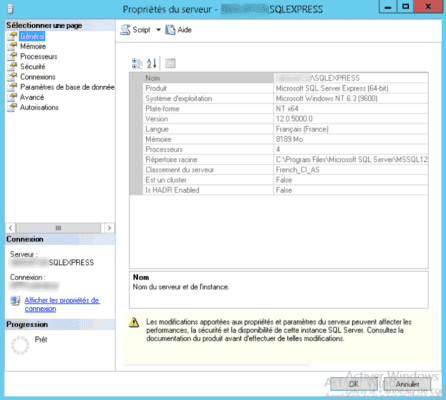
Task: Open the Processeurs page
Action: point(39,56)
